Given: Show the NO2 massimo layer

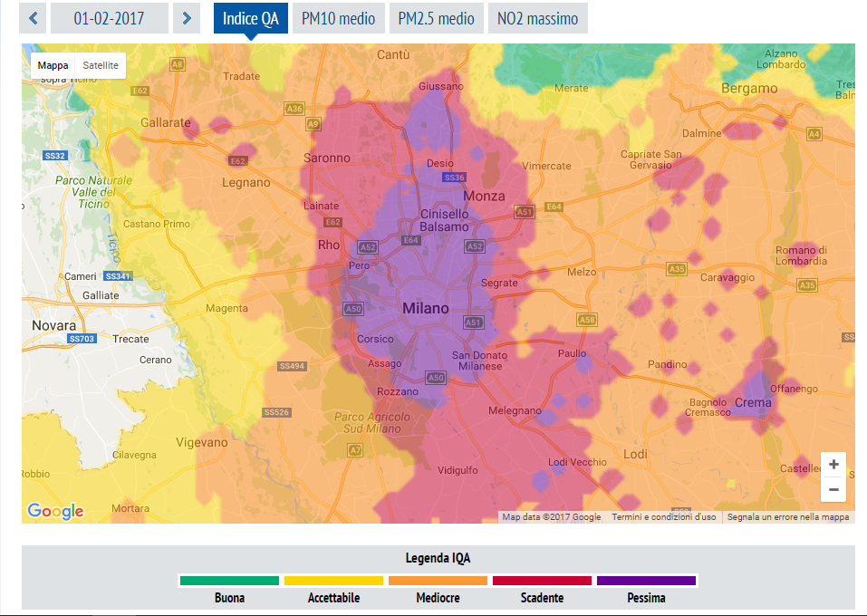Looking at the screenshot, I should coord(537,18).
